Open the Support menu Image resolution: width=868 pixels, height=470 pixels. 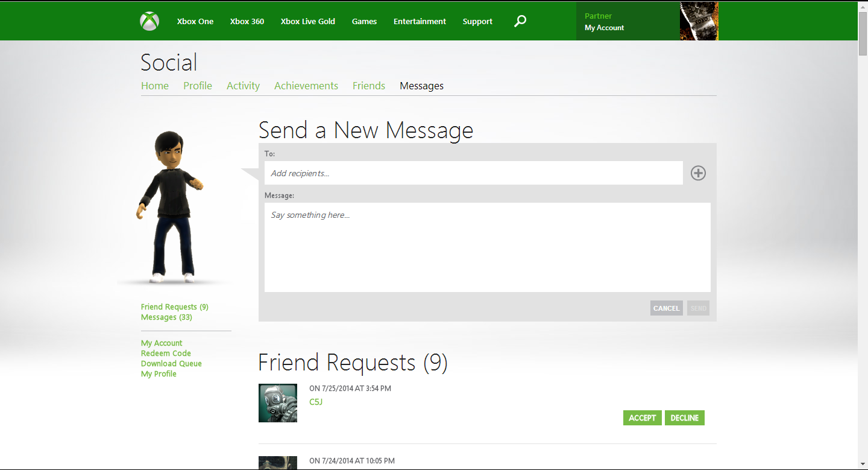coord(478,21)
